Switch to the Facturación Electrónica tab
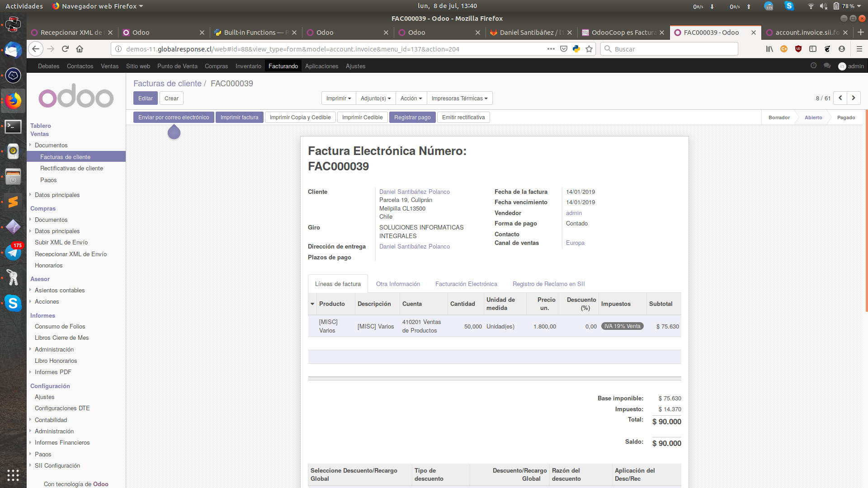The width and height of the screenshot is (868, 488). (466, 284)
